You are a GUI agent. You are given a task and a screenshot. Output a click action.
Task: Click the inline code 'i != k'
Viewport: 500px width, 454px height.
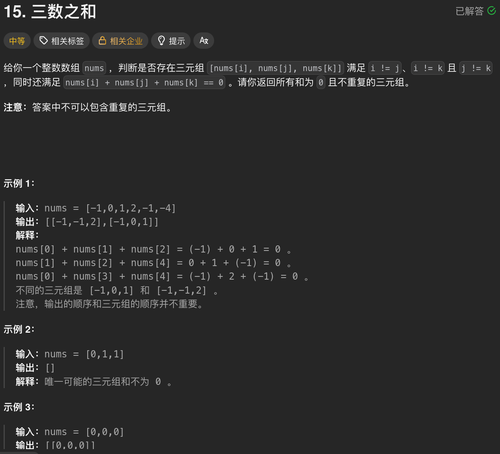click(428, 68)
